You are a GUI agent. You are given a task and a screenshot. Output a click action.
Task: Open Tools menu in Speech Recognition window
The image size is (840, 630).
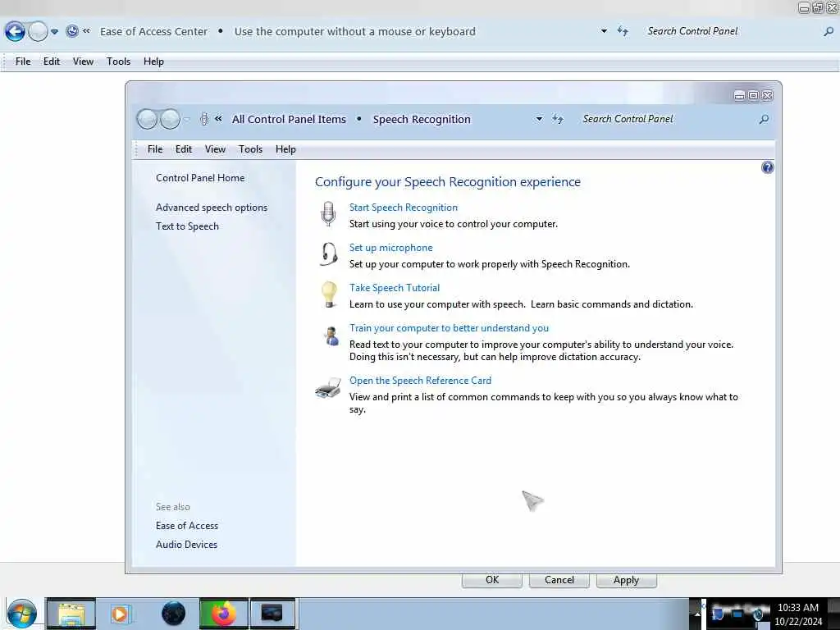250,149
